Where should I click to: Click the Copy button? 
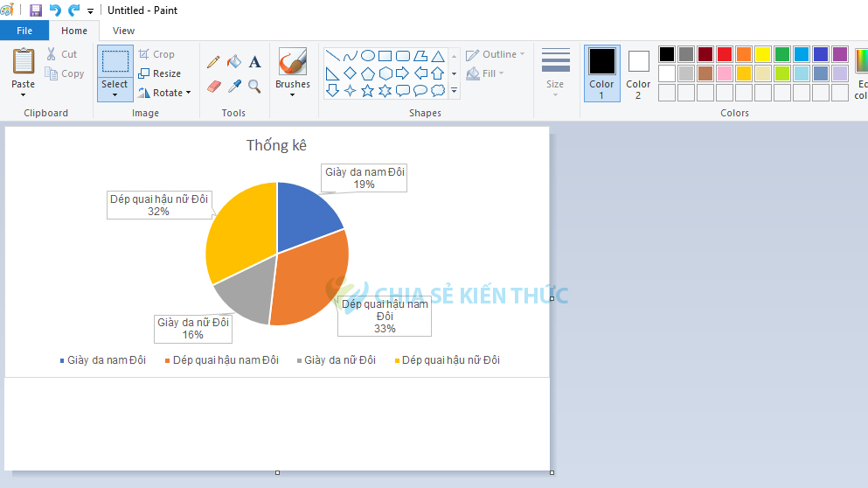point(65,73)
